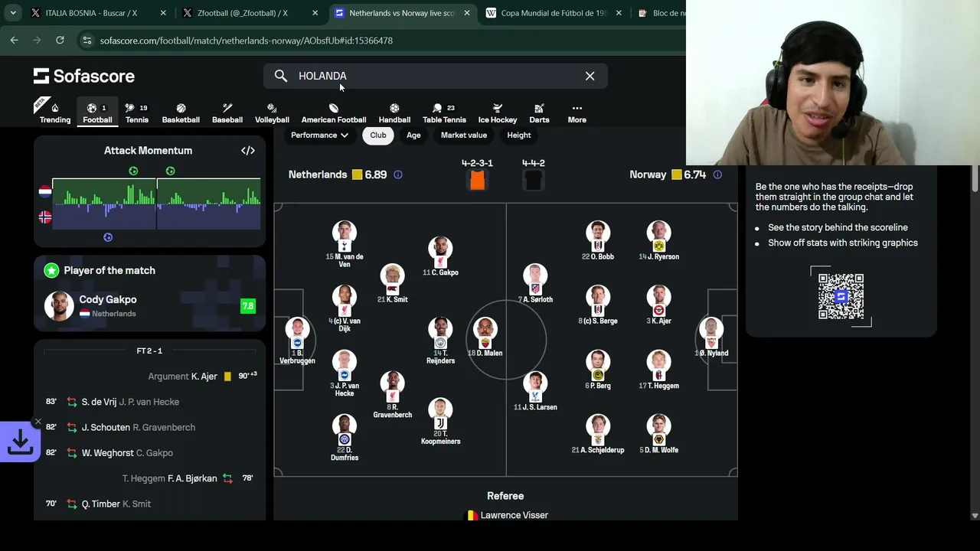
Task: Close Netherlands vs Norway browser tab
Action: [467, 13]
